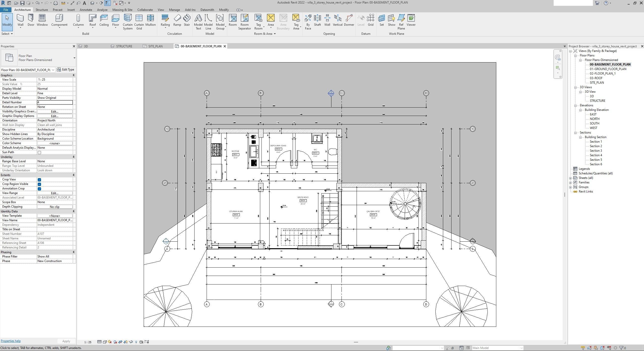Select the Stair tool
Screen dimensions: 644x351
(187, 20)
